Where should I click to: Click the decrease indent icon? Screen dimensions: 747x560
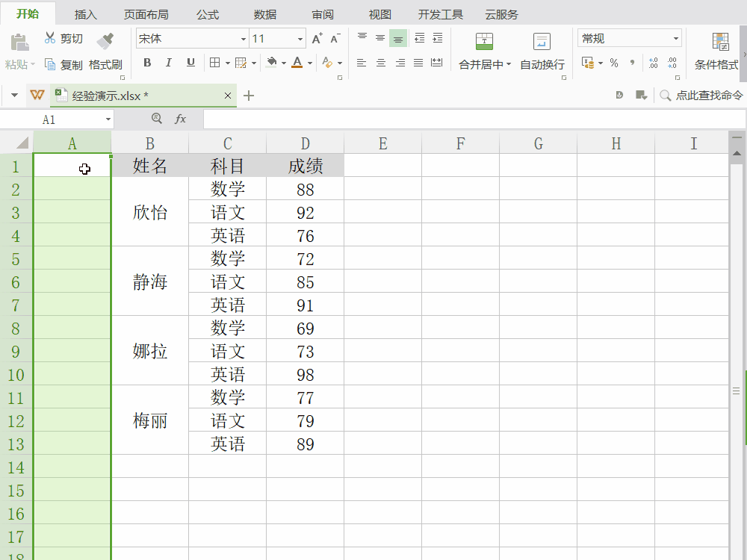click(x=419, y=38)
